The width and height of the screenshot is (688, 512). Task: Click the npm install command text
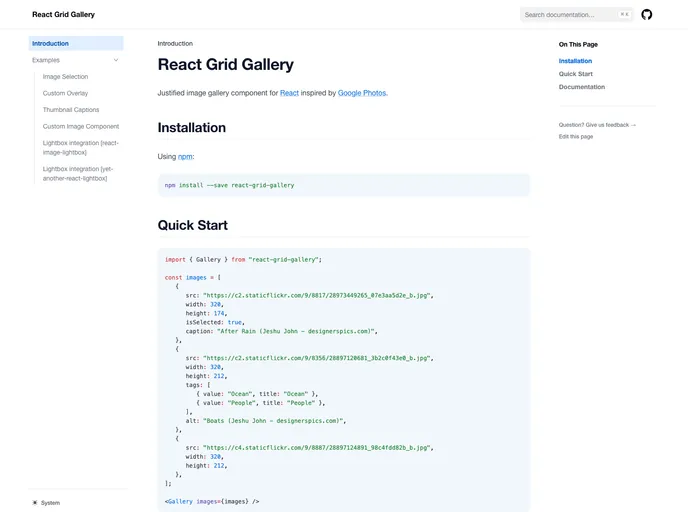click(x=229, y=186)
